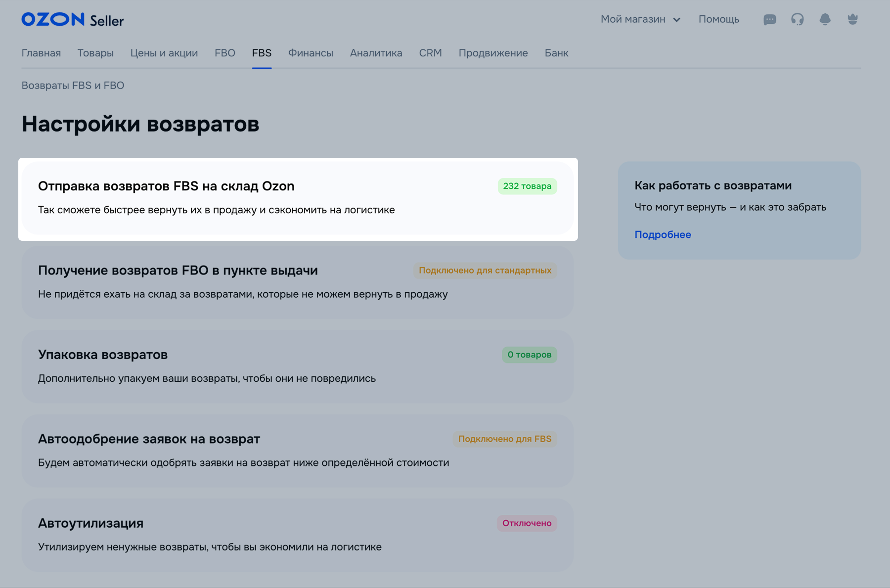
Task: Click the Подключено для FBS status badge
Action: pos(504,439)
